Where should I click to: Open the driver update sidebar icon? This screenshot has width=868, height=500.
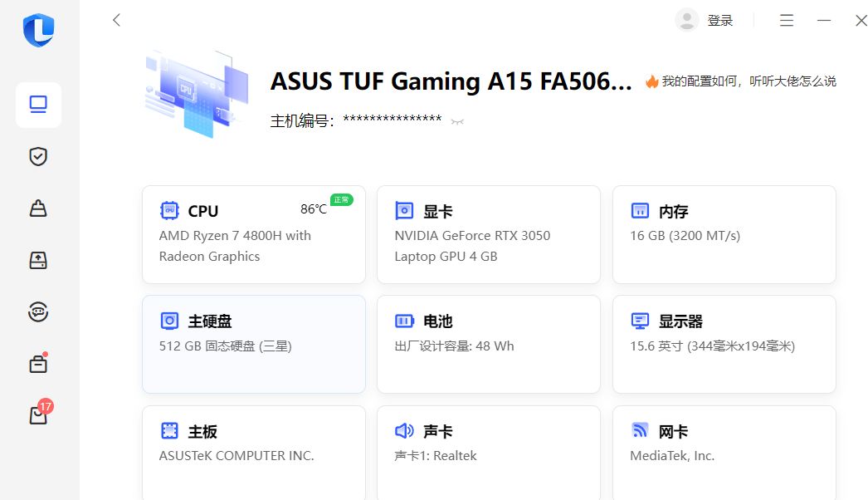(38, 260)
